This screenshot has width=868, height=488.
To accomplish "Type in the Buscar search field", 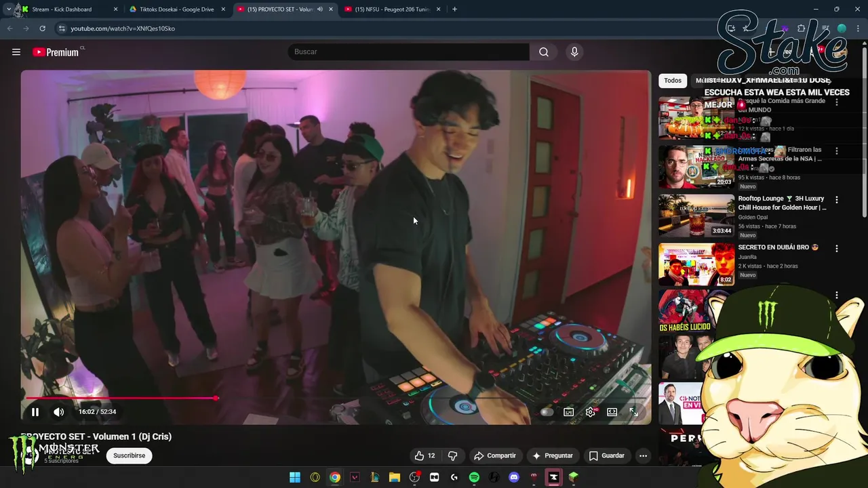I will (409, 52).
